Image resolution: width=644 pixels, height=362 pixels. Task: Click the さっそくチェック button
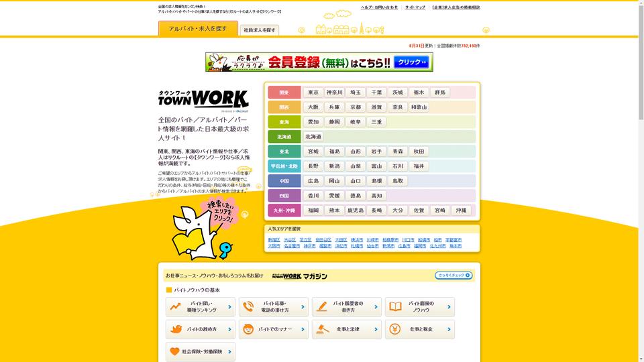coord(453,276)
